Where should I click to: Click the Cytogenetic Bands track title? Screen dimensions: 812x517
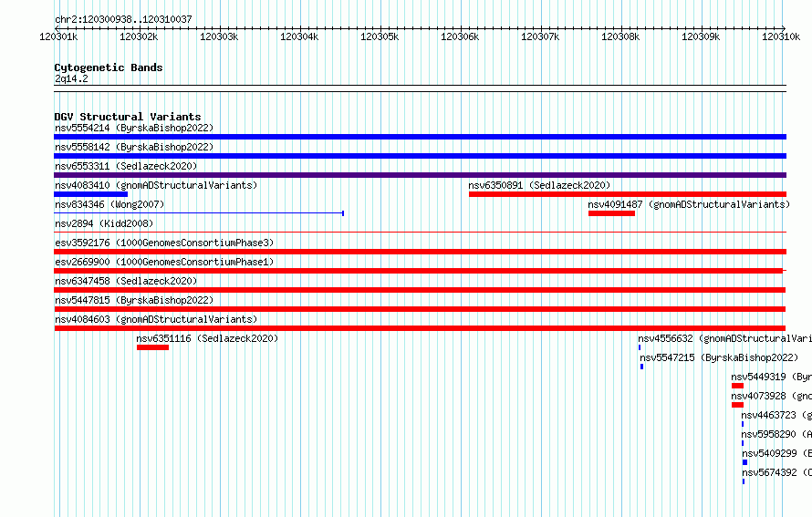tap(109, 67)
